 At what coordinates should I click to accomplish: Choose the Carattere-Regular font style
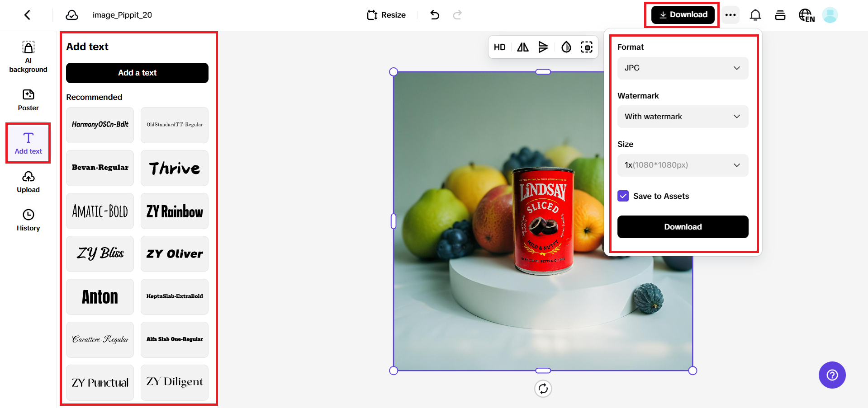100,339
